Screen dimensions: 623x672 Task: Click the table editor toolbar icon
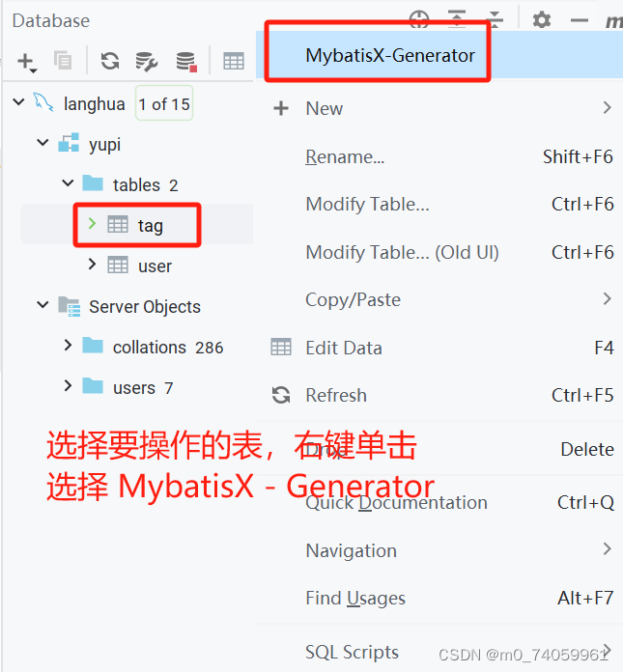coord(234,61)
